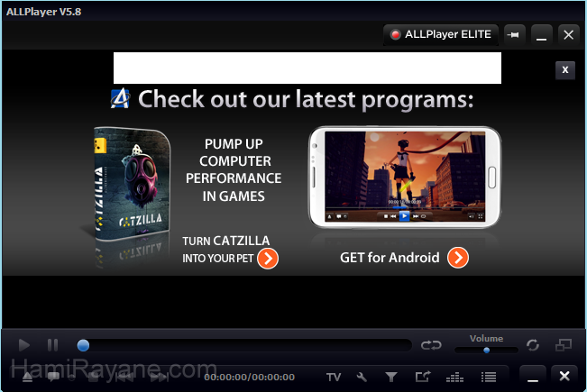Skip to previous track
587x392 pixels.
point(124,377)
